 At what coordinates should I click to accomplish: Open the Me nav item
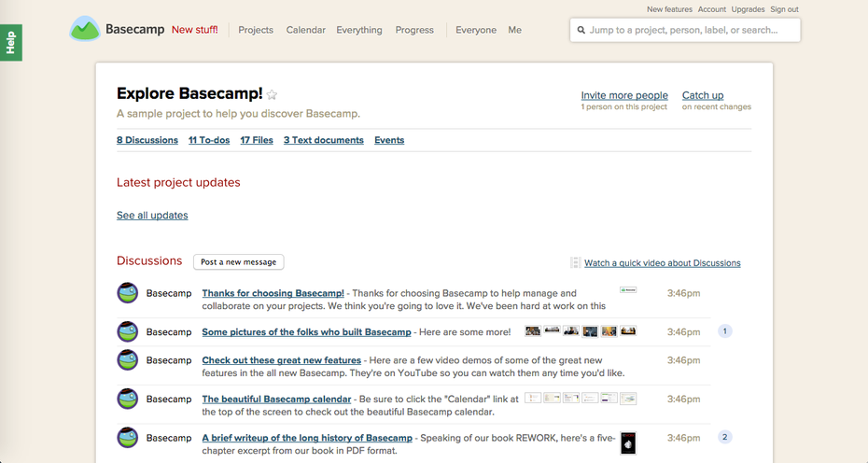pos(515,30)
